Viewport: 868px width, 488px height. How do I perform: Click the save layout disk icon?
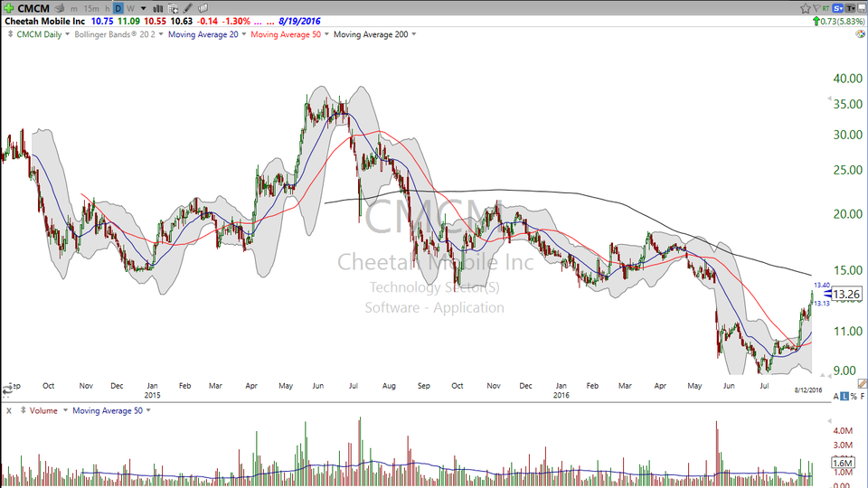coord(862,8)
